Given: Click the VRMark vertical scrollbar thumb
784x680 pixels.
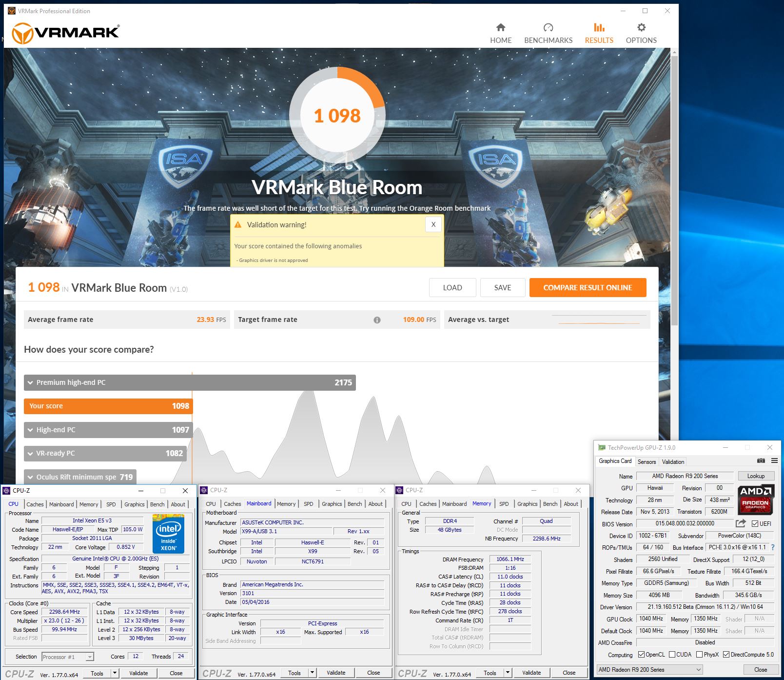Looking at the screenshot, I should [674, 190].
